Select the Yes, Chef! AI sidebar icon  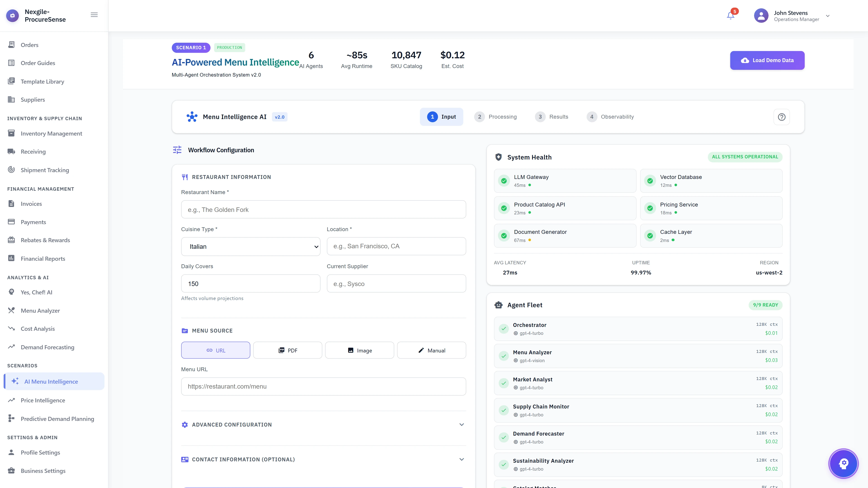point(12,292)
